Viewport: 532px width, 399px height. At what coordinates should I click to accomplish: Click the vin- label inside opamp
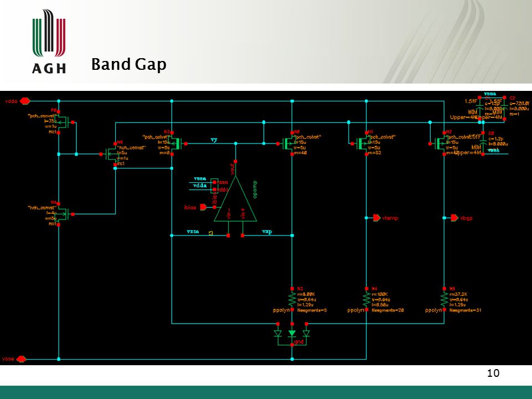tap(229, 213)
